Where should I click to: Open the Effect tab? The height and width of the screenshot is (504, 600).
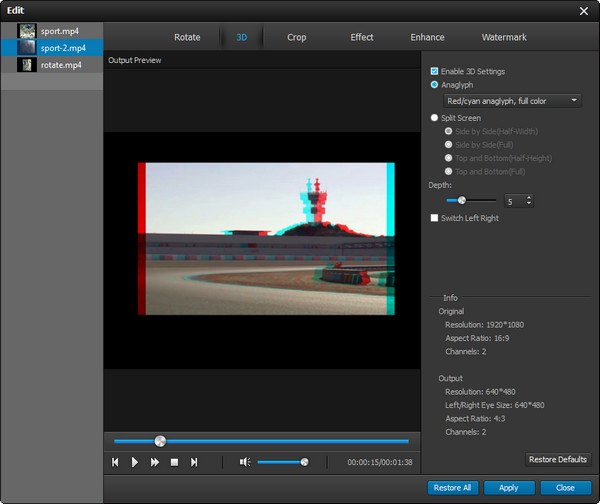pos(362,37)
